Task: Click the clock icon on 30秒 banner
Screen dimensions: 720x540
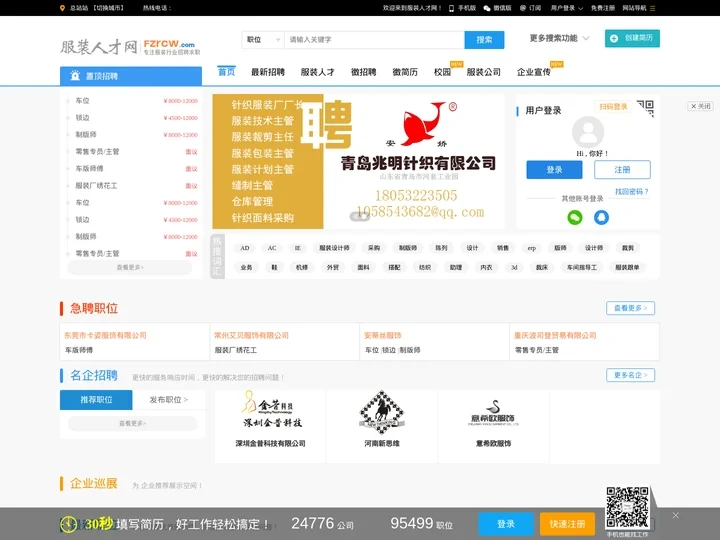Action: (69, 524)
